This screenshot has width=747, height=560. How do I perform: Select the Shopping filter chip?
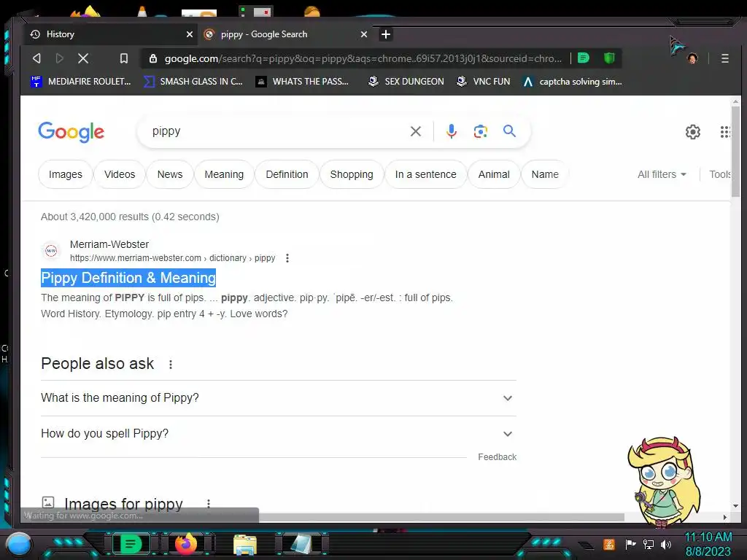pos(352,174)
